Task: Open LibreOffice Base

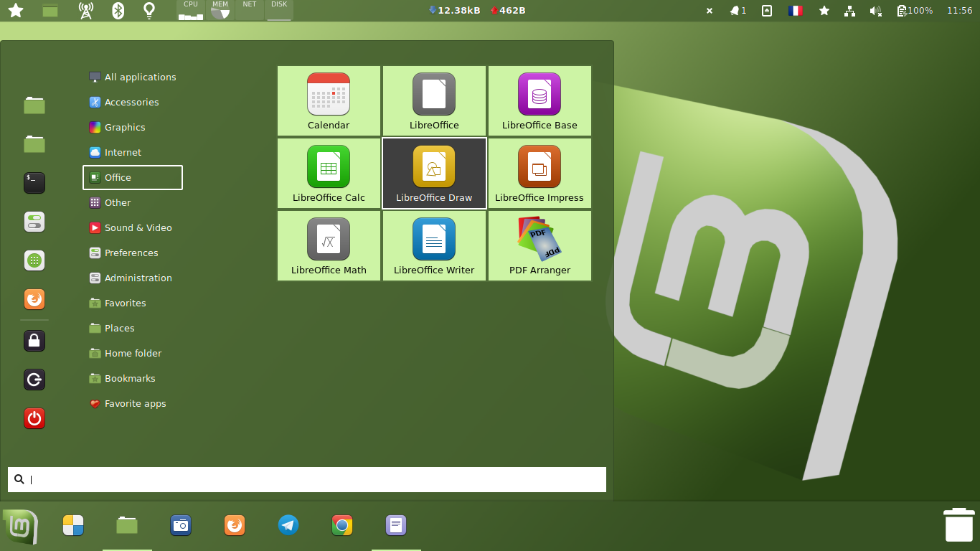Action: 540,101
